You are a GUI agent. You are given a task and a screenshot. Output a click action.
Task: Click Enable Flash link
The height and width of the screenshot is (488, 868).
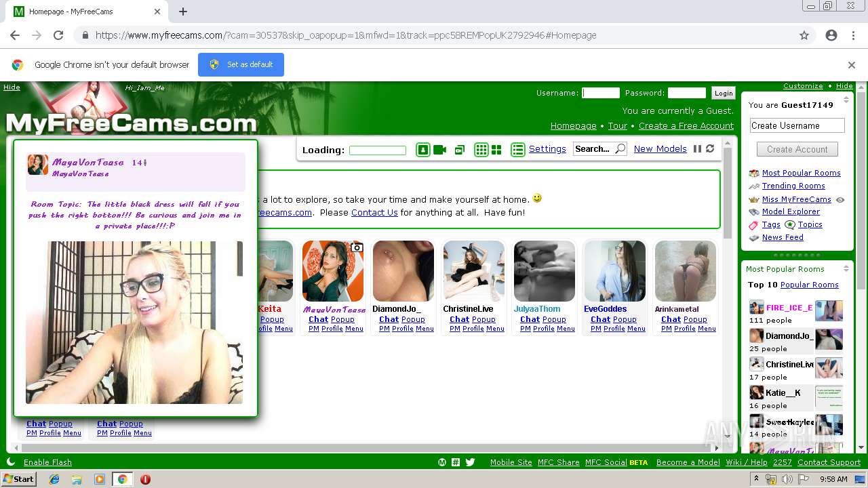tap(47, 462)
